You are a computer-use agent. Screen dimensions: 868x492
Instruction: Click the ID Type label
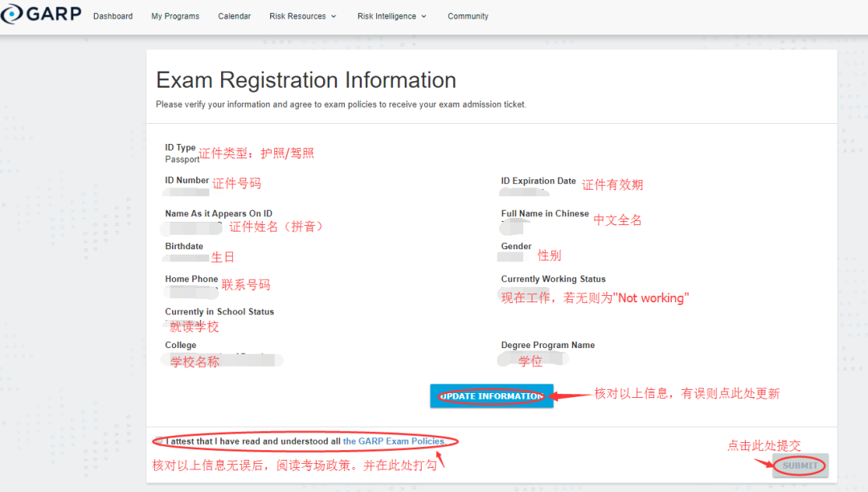point(180,147)
